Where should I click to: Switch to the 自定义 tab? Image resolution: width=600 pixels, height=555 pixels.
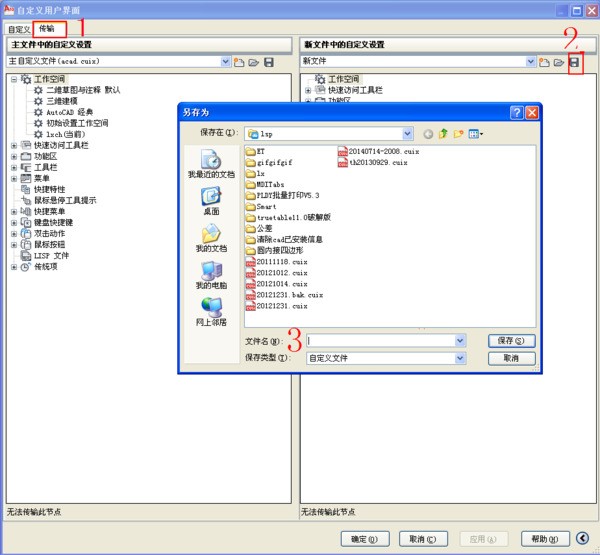18,29
